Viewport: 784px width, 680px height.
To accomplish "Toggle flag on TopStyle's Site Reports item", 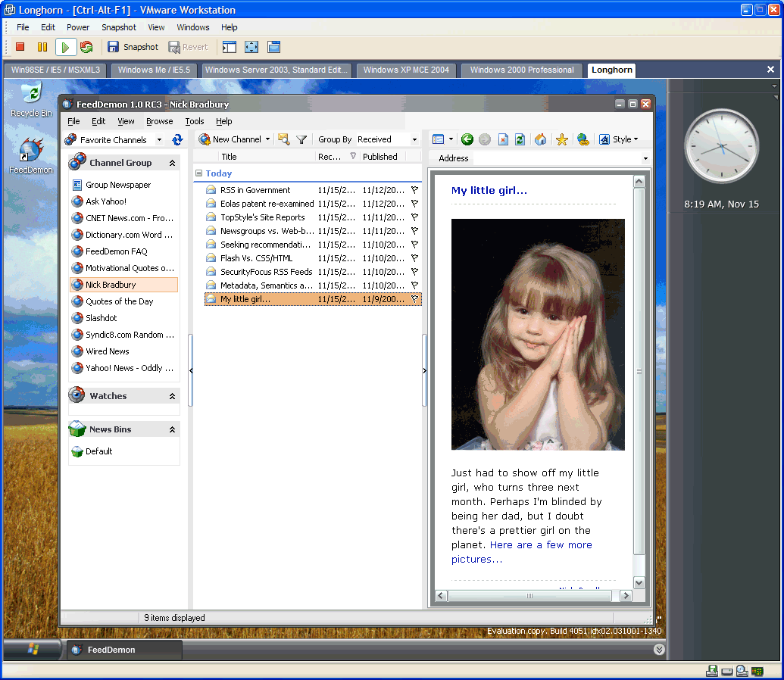I will [x=414, y=217].
